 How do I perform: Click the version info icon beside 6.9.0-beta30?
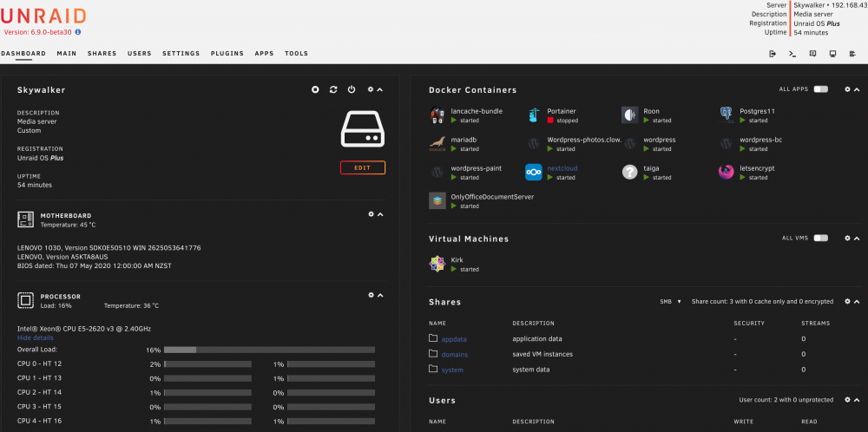(78, 32)
